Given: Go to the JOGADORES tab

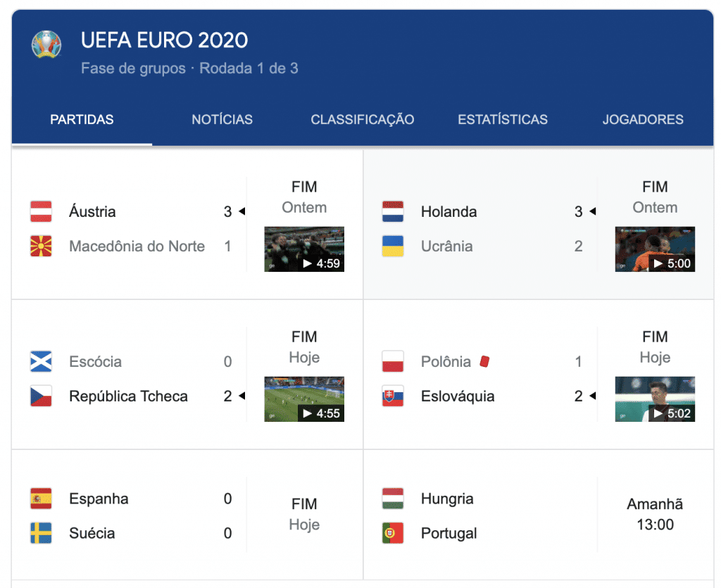Looking at the screenshot, I should 642,120.
